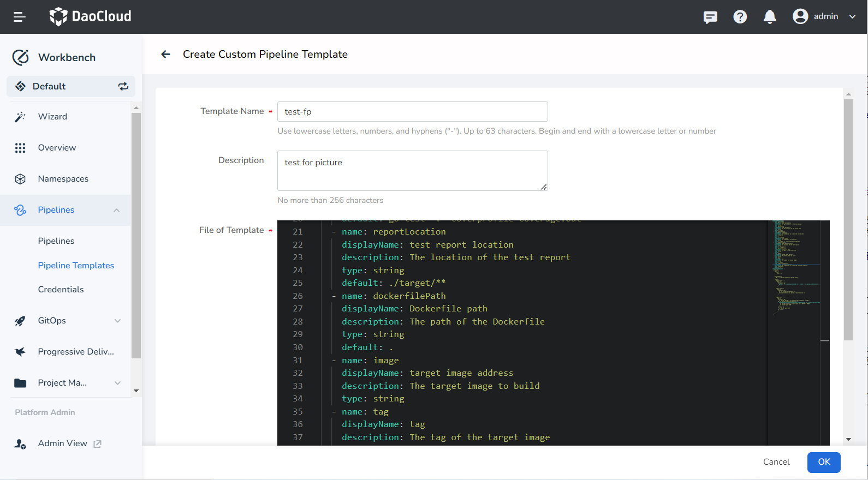The image size is (868, 480).
Task: Open Pipeline Templates submenu item
Action: tap(76, 266)
